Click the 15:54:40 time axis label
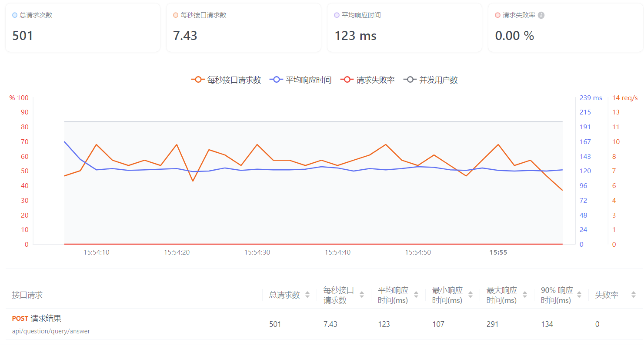 (337, 252)
